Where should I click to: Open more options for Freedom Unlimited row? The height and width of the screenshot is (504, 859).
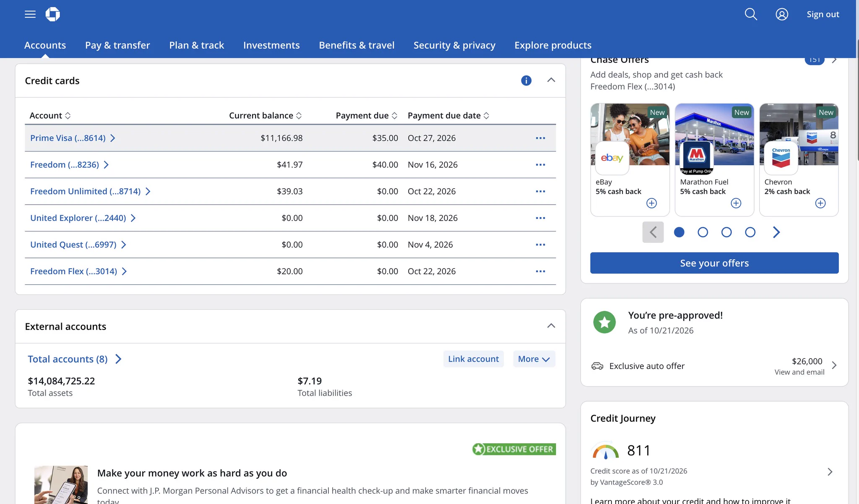541,191
